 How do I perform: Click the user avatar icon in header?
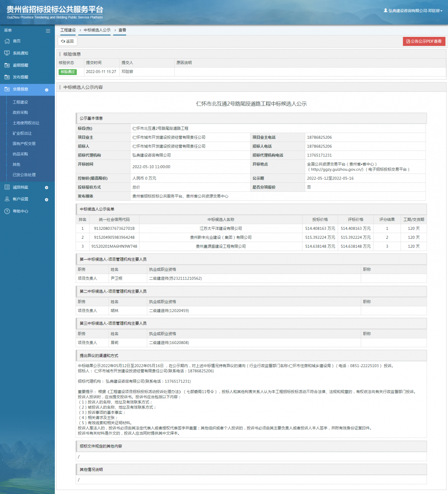[386, 10]
